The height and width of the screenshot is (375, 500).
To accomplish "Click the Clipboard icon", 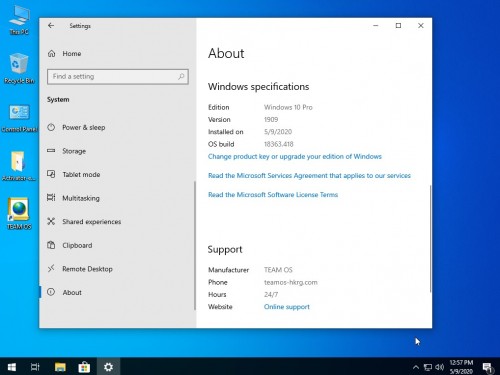I will tap(51, 245).
